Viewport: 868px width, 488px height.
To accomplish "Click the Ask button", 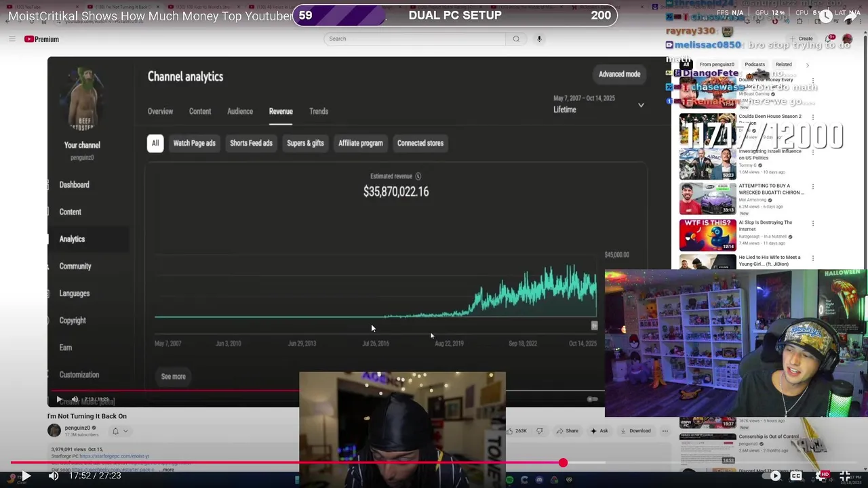I will [599, 431].
